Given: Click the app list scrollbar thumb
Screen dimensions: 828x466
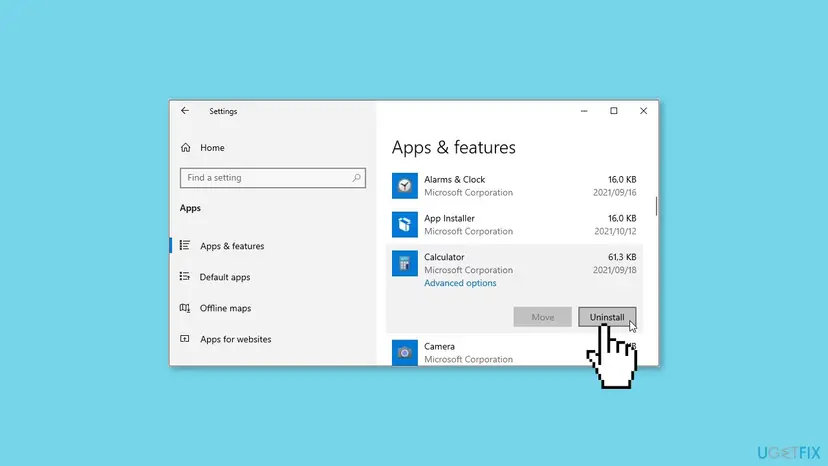Looking at the screenshot, I should (656, 206).
